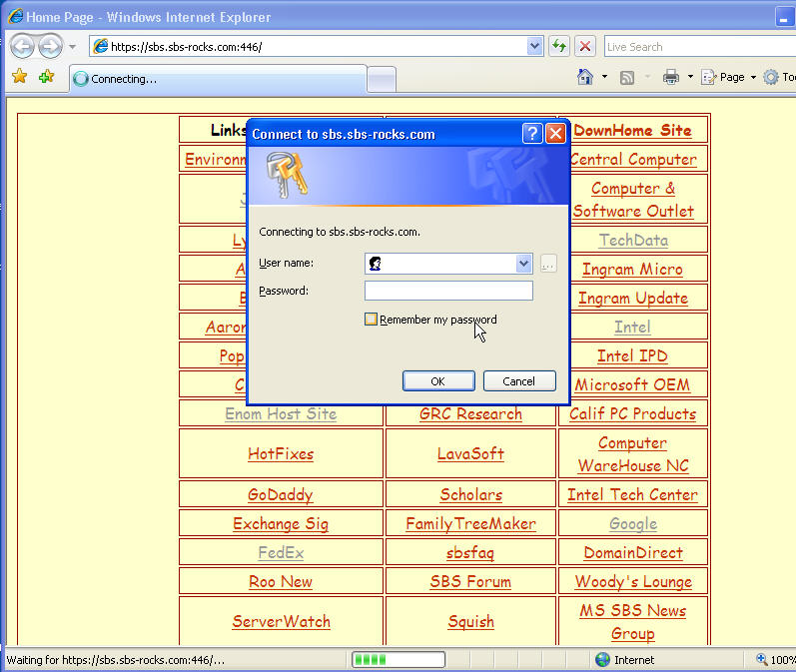The width and height of the screenshot is (796, 672).
Task: Select the Connecting... browser tab
Action: (x=218, y=79)
